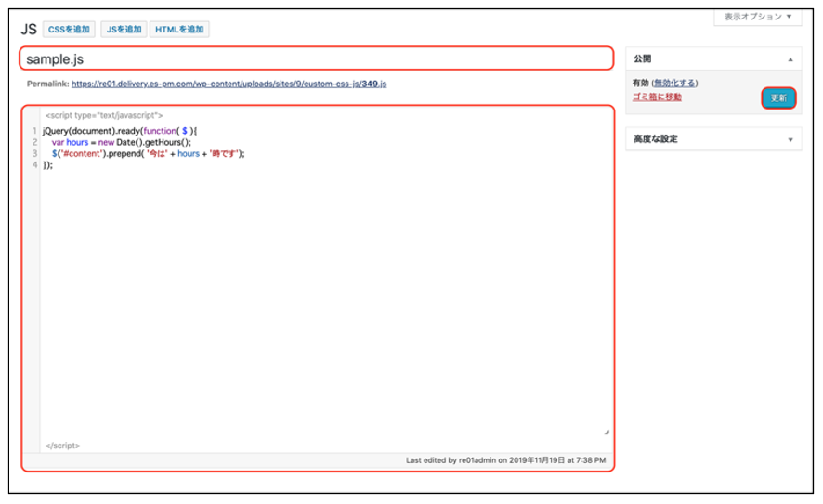Click the 無効化する link
The width and height of the screenshot is (823, 504).
pos(674,83)
